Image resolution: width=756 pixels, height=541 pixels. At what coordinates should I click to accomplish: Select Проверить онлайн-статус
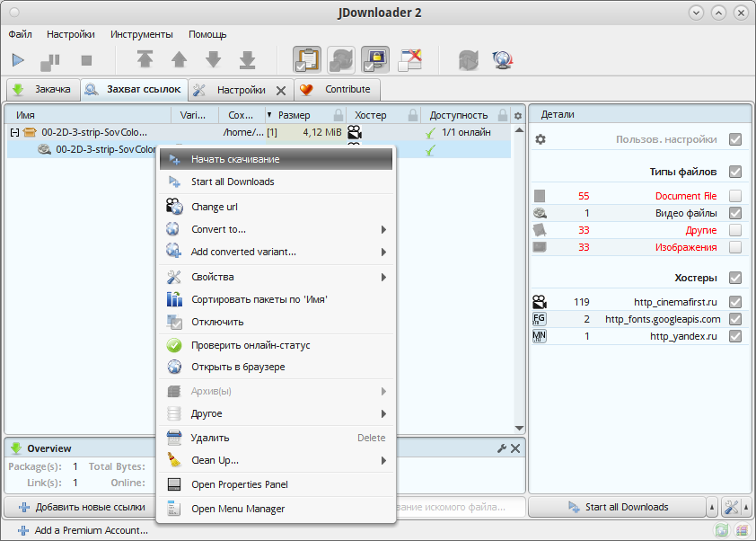pyautogui.click(x=276, y=346)
